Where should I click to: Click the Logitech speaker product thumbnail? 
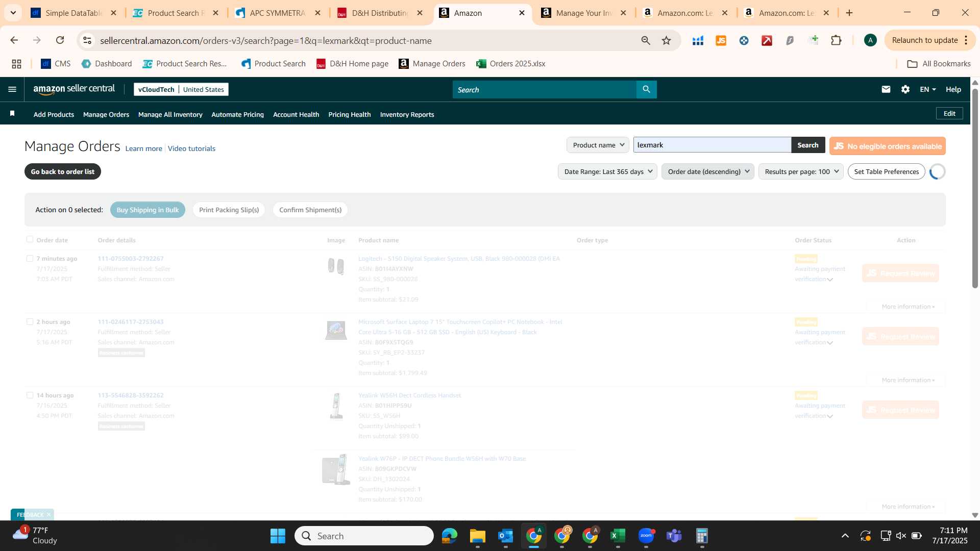(x=336, y=266)
